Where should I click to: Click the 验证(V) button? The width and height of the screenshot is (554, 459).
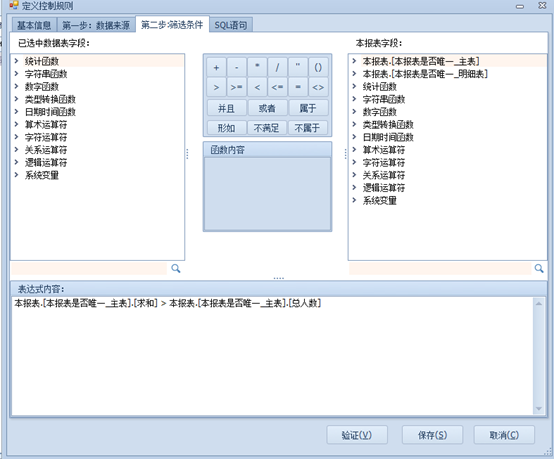pyautogui.click(x=357, y=435)
